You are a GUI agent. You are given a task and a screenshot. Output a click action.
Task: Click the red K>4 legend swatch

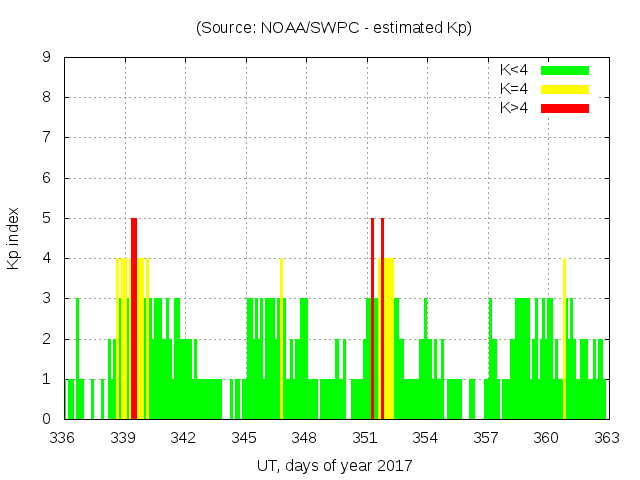[565, 108]
